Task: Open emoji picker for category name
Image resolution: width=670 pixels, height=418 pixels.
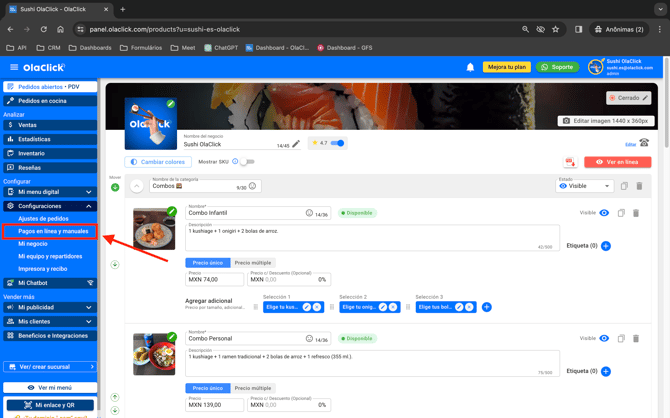Action: 253,186
